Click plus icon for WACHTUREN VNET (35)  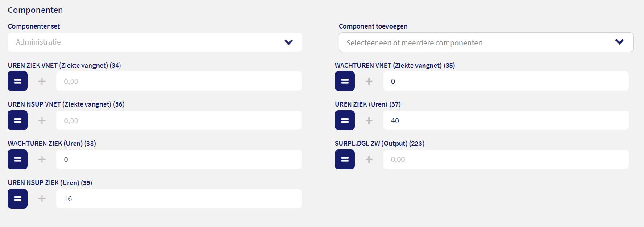click(369, 81)
